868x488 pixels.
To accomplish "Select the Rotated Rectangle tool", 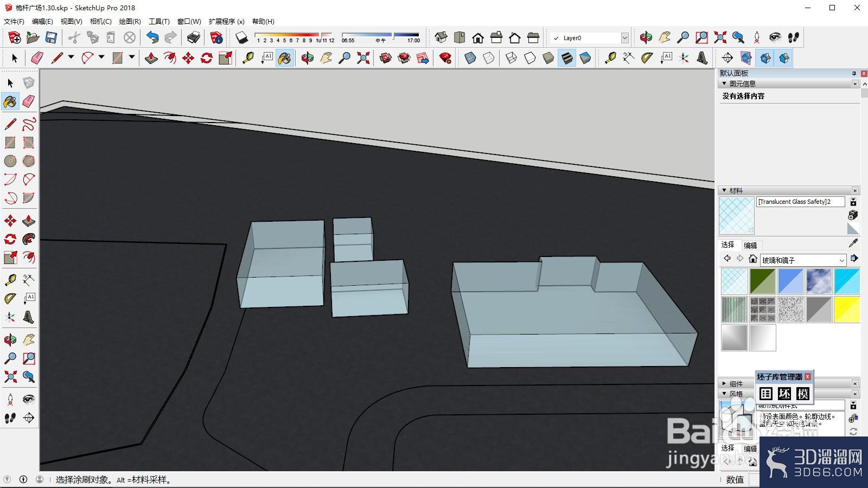I will [x=29, y=142].
